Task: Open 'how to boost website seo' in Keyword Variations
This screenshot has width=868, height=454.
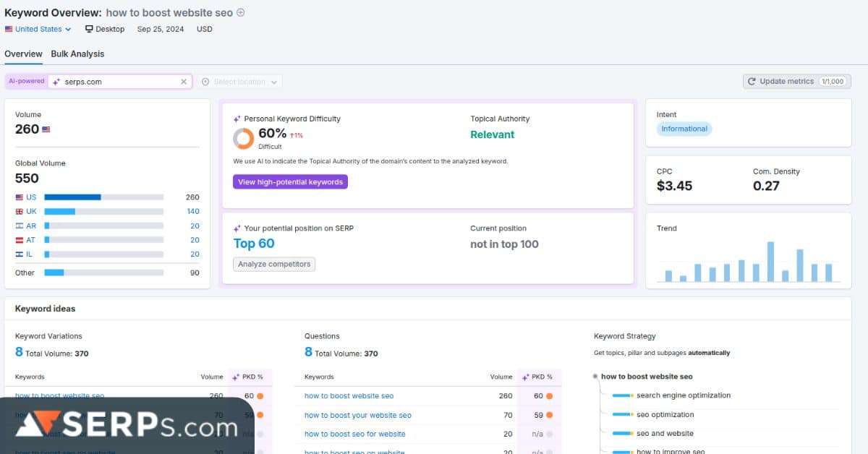Action: point(59,396)
